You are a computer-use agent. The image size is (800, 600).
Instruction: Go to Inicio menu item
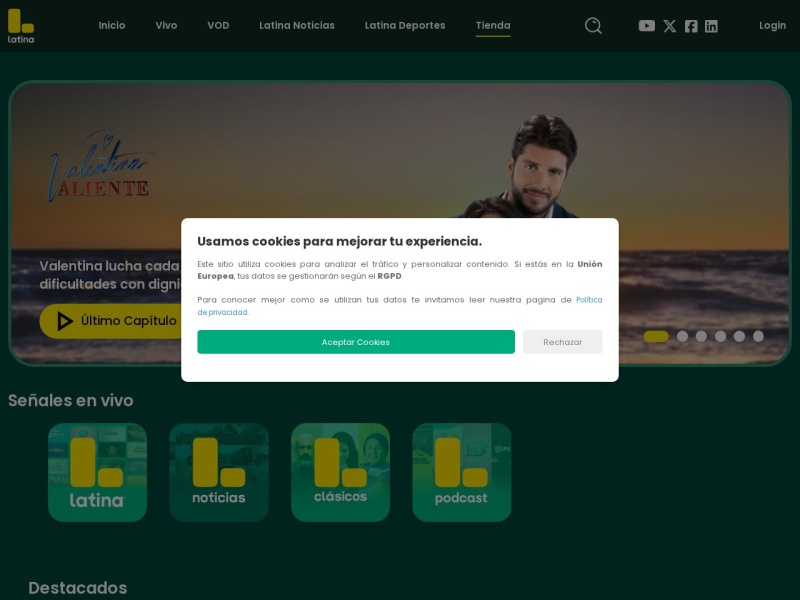point(112,25)
